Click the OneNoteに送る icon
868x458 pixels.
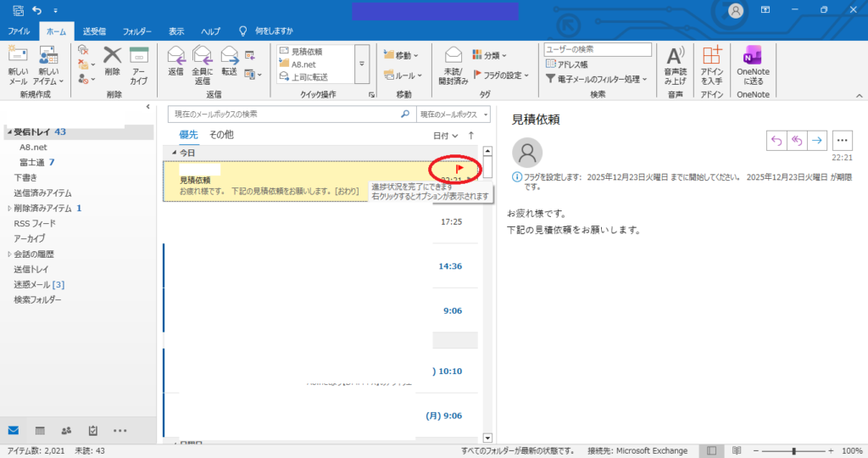753,64
